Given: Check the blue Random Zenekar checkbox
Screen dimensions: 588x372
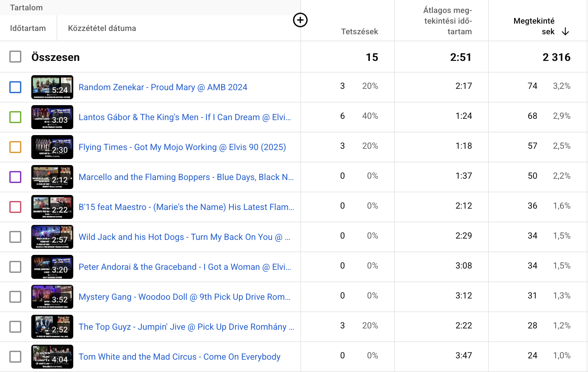Looking at the screenshot, I should tap(15, 87).
